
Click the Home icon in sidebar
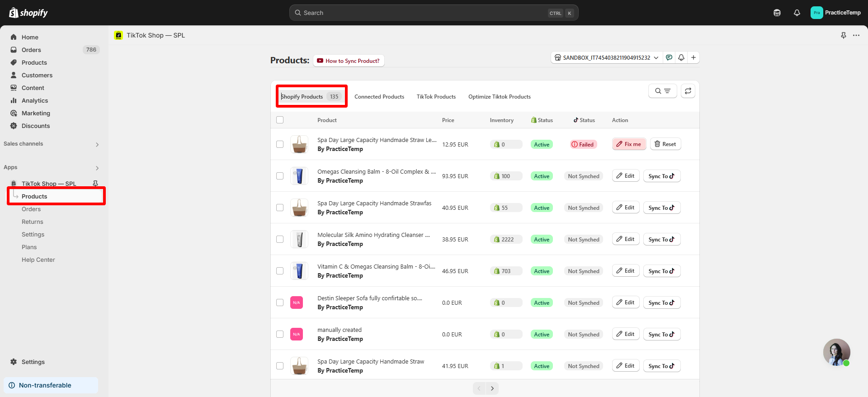click(x=14, y=37)
